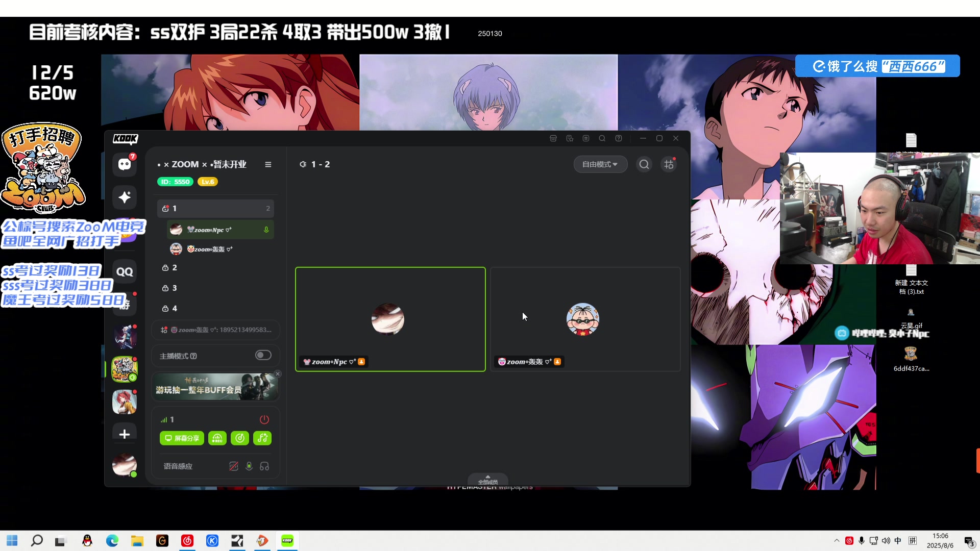Click 屏幕分享 screen share button
Screen dimensions: 980x551
point(182,438)
